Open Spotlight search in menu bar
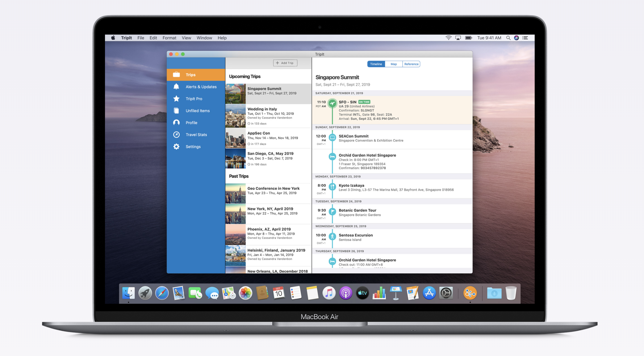 pyautogui.click(x=508, y=38)
